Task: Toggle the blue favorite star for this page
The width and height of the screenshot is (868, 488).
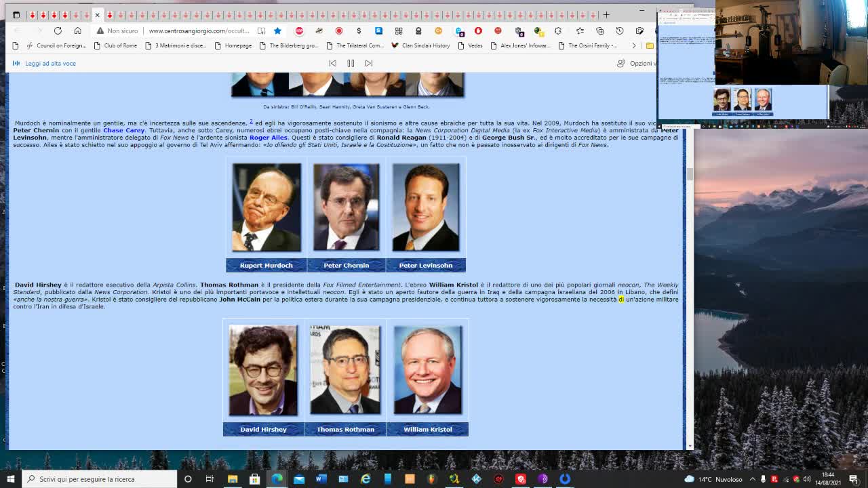Action: pos(277,30)
